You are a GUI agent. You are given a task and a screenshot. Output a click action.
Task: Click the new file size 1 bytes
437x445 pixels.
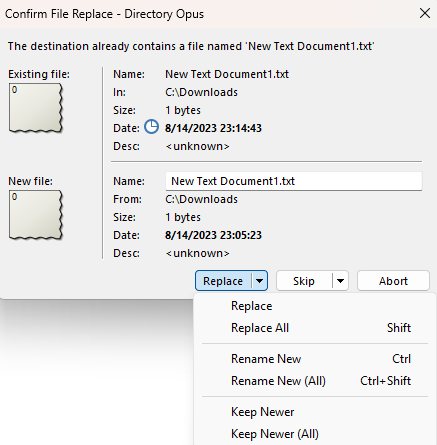point(183,217)
